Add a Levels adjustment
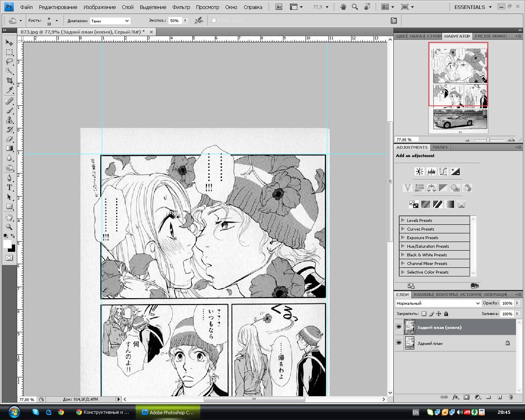Image resolution: width=525 pixels, height=420 pixels. pos(431,171)
